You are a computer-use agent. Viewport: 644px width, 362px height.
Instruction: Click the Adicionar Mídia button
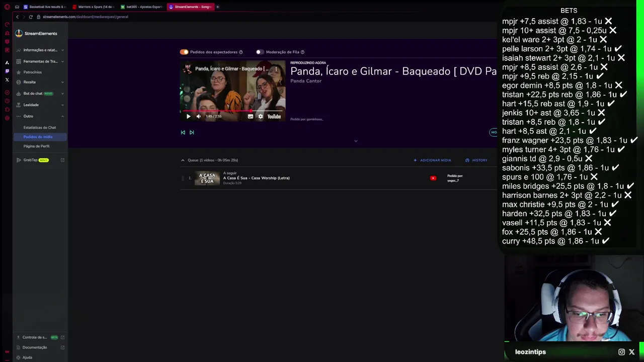point(432,160)
